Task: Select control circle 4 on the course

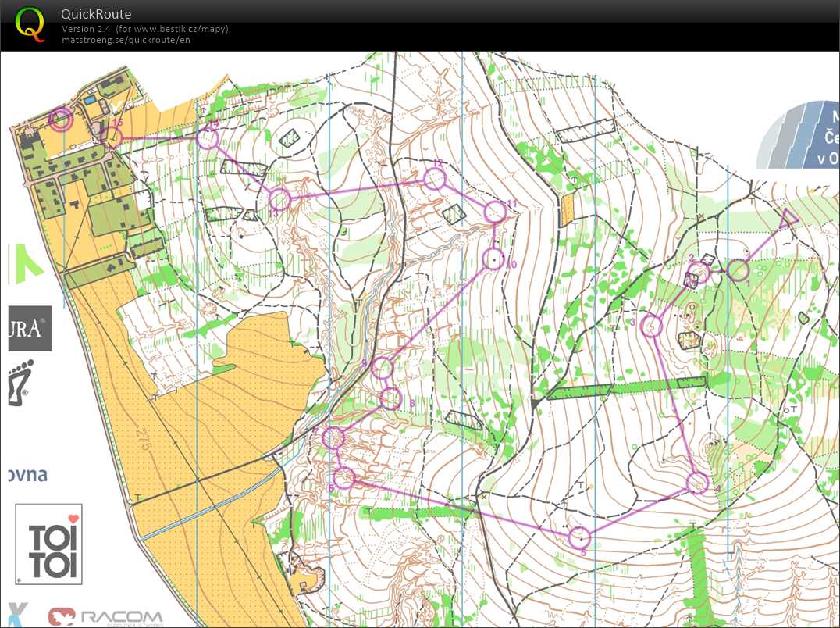Action: pyautogui.click(x=697, y=483)
